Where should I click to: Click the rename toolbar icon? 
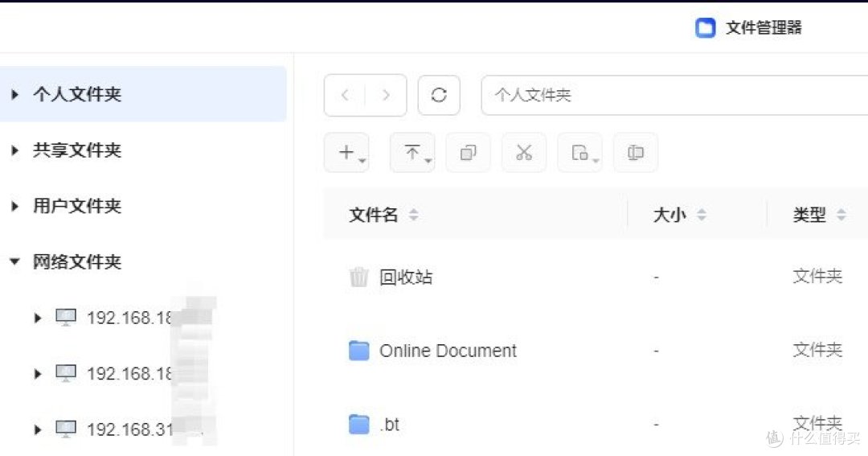(636, 152)
